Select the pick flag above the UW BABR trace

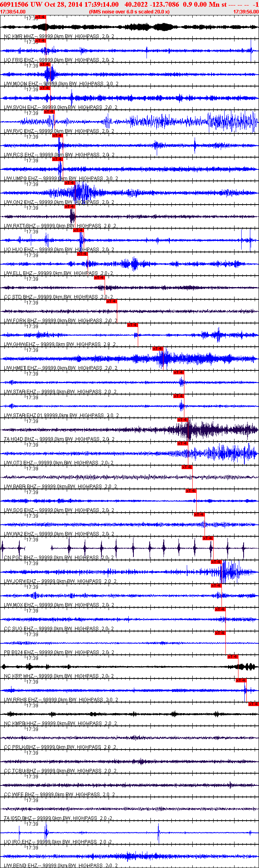[x=187, y=467]
